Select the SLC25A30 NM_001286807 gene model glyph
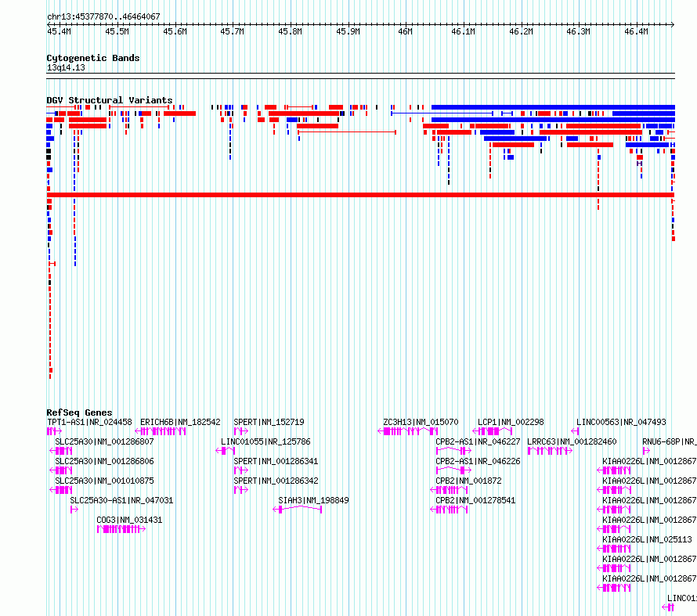Viewport: 697px width, 616px height. click(x=61, y=451)
